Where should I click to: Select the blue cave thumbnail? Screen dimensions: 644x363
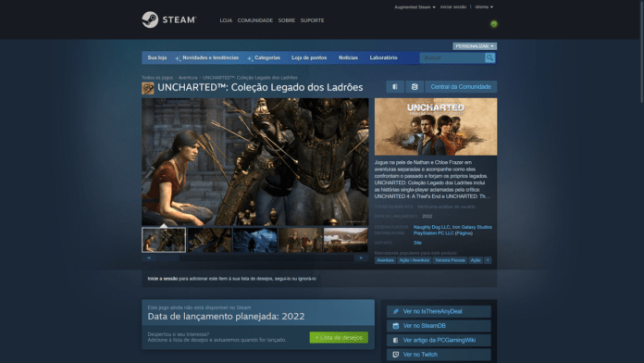(x=255, y=240)
